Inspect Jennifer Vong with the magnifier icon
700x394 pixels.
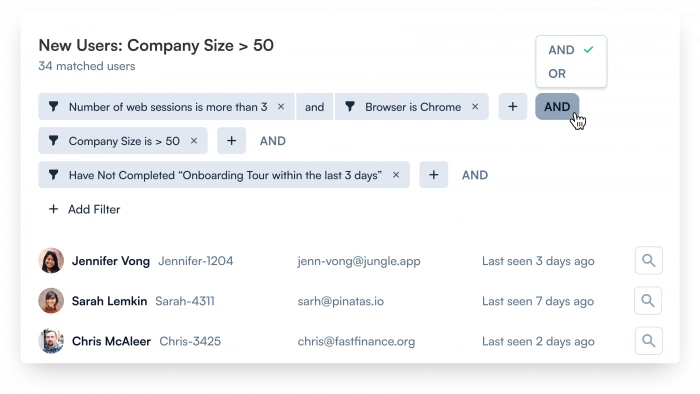point(649,261)
